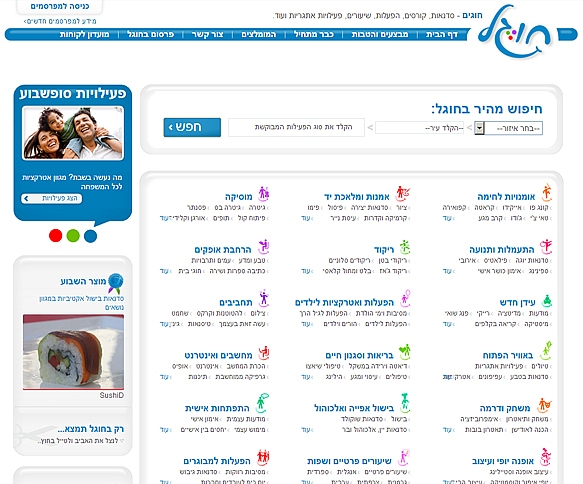
Task: Expand עוד under מחשבים ואינטרנט
Action: coord(165,377)
